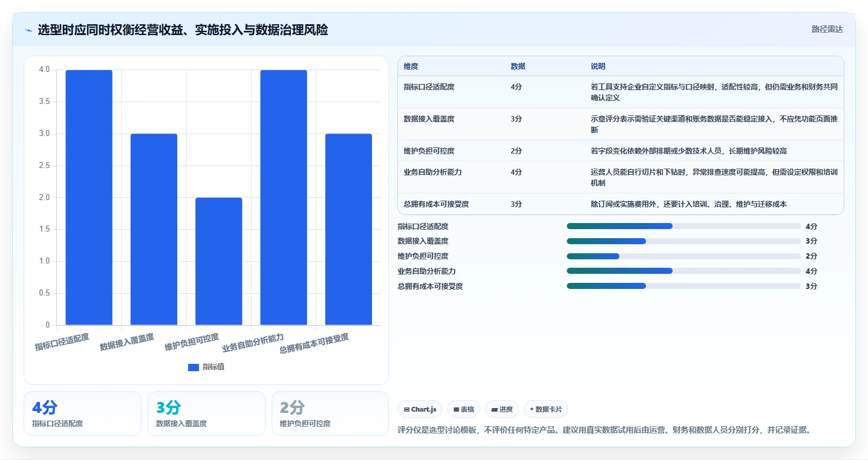Image resolution: width=868 pixels, height=460 pixels.
Task: Click the 2.0 y-axis tick label
Action: tap(45, 198)
